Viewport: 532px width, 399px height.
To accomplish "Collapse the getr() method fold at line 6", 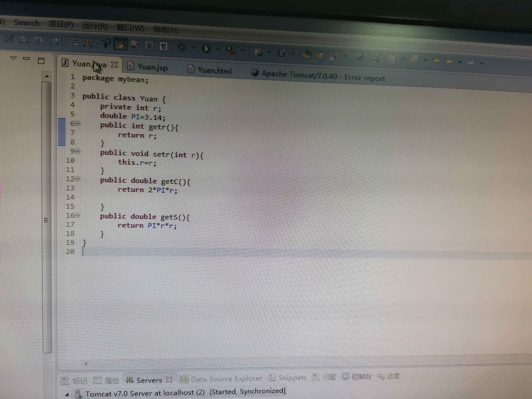I will 78,124.
